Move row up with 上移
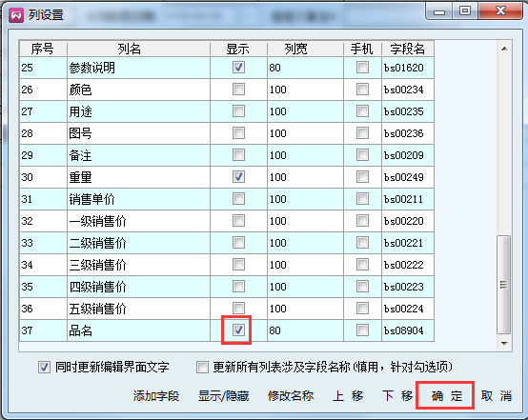528x420 pixels. 348,396
